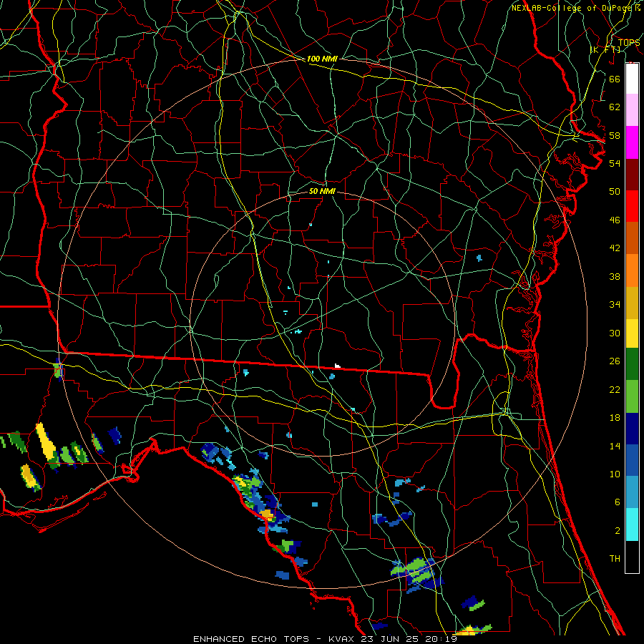This screenshot has height=644, width=644.
Task: Click the legend value 46
Action: (615, 220)
